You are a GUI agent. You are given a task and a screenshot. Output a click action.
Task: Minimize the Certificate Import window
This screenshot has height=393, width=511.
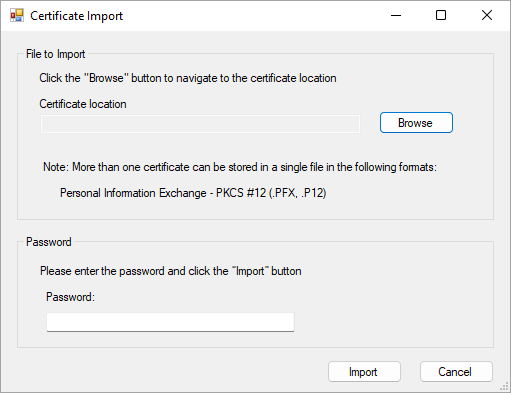(396, 15)
